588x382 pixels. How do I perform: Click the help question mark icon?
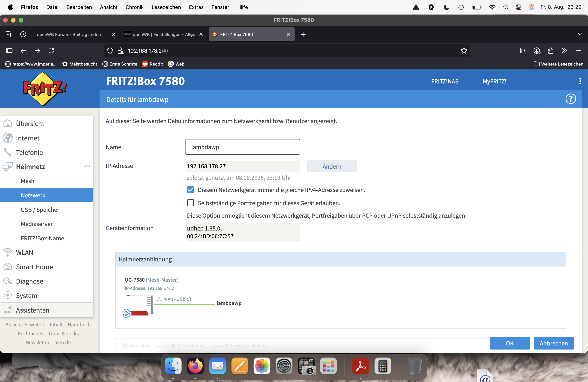click(x=570, y=99)
